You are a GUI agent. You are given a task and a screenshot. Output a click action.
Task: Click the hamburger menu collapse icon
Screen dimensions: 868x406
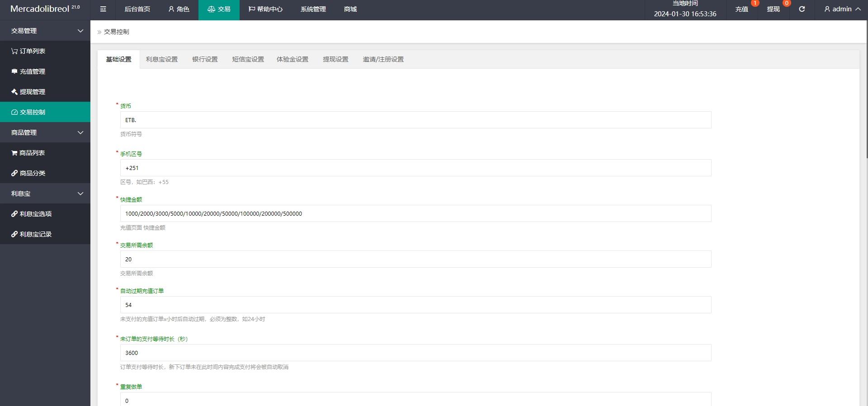coord(103,9)
